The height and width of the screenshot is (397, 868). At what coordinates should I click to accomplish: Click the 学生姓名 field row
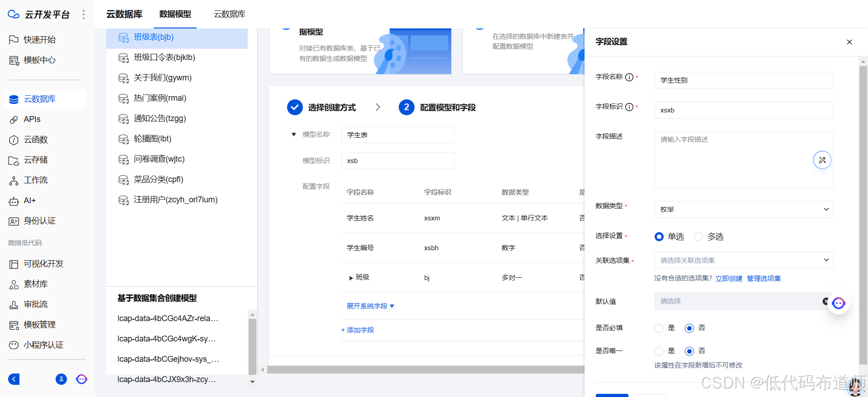pos(463,218)
